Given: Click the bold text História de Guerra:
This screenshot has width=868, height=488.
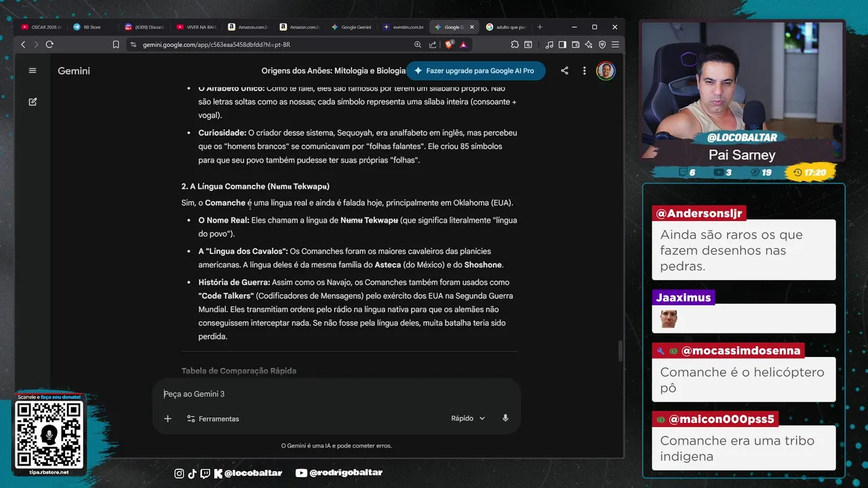Looking at the screenshot, I should tap(234, 282).
